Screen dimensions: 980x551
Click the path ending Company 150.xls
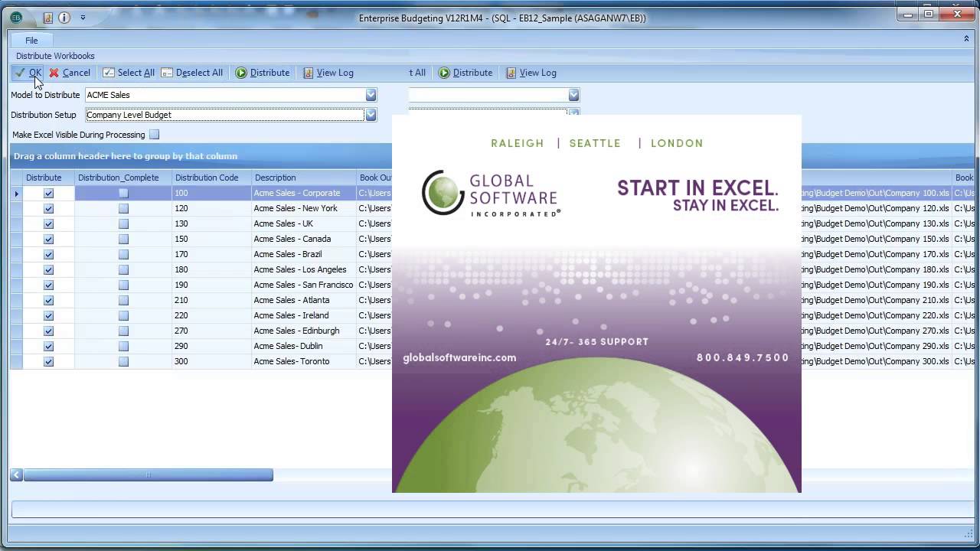(876, 239)
